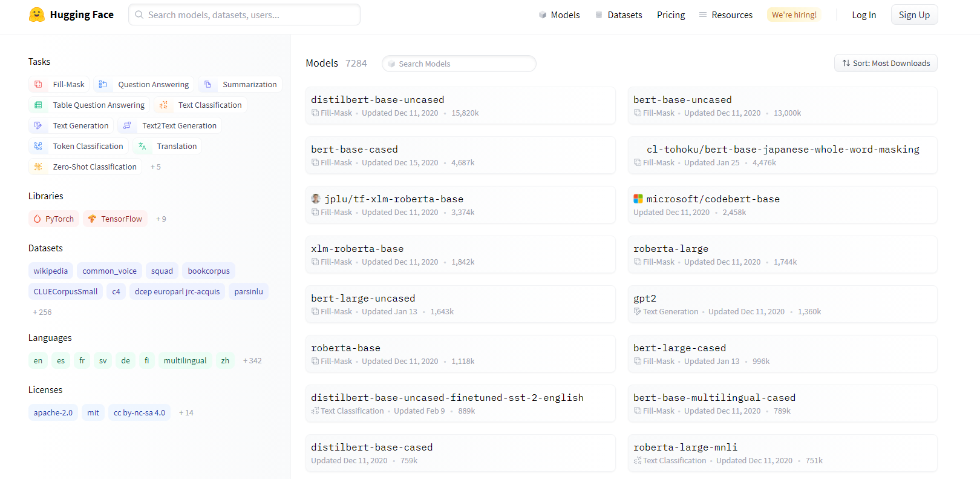
Task: Click the Zero-Shot Classification icon
Action: [38, 167]
